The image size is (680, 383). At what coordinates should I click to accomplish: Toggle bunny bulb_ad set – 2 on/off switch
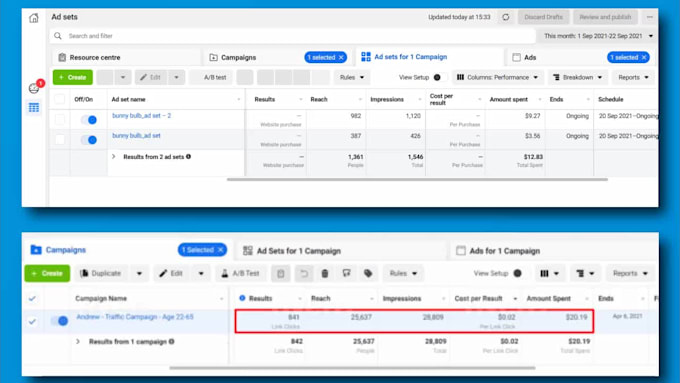(x=89, y=120)
